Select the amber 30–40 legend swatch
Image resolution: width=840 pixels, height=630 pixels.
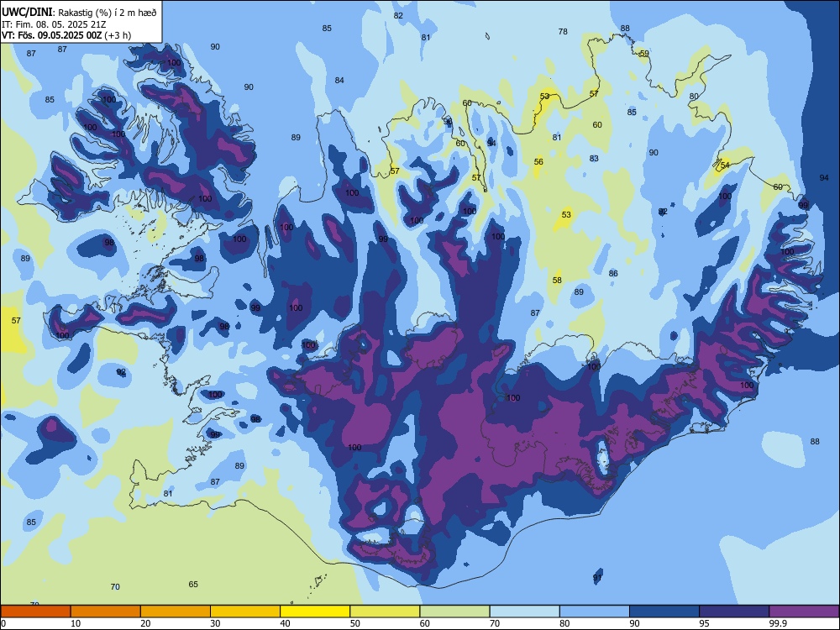coord(245,612)
